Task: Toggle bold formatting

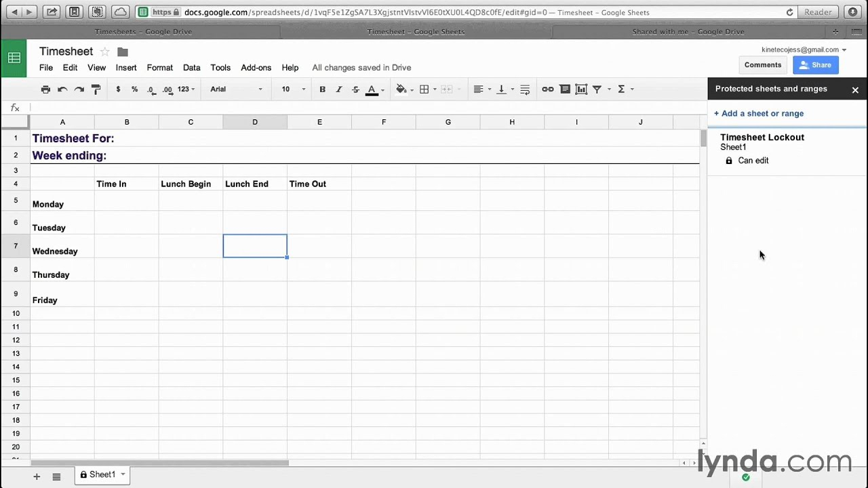Action: 322,89
